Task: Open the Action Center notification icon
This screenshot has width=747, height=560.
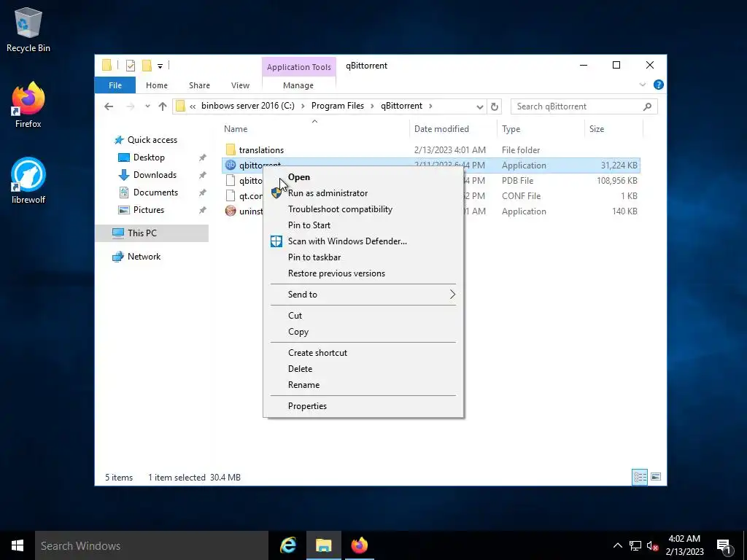Action: pos(724,545)
